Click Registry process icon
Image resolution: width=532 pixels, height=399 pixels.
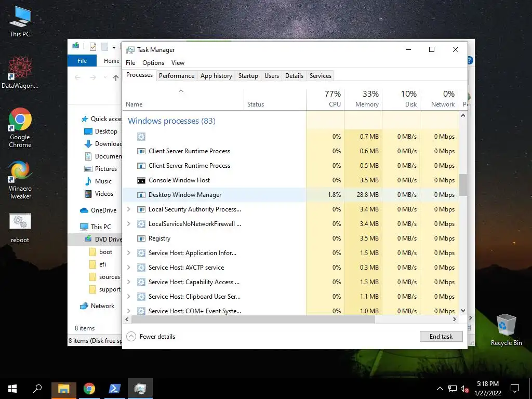pyautogui.click(x=141, y=238)
